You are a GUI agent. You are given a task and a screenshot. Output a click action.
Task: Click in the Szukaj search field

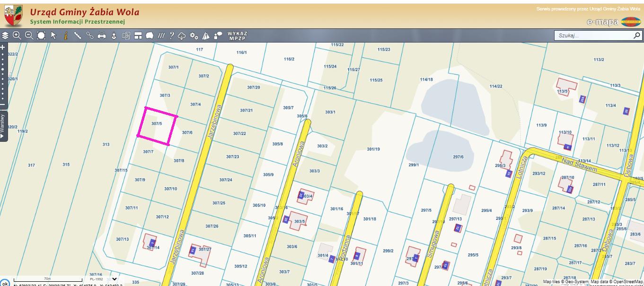[x=593, y=35]
